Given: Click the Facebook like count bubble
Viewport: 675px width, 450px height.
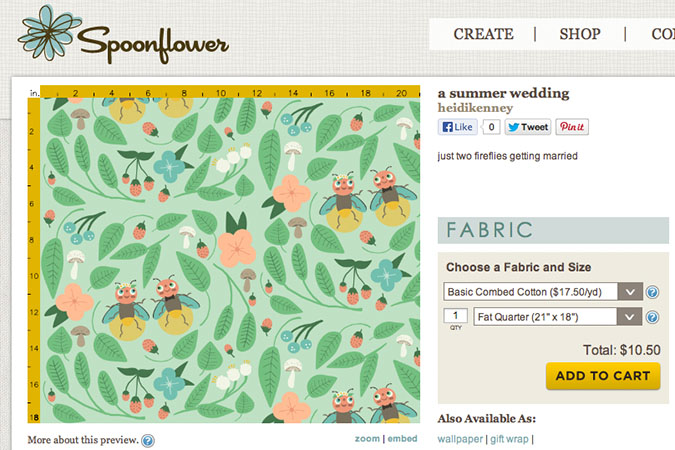Looking at the screenshot, I should tap(491, 127).
